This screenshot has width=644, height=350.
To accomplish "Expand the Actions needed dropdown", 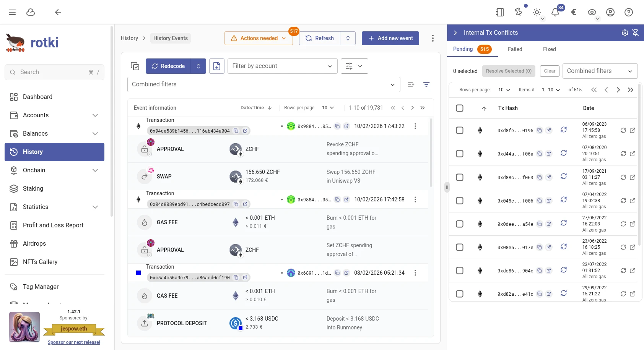I will tap(283, 38).
